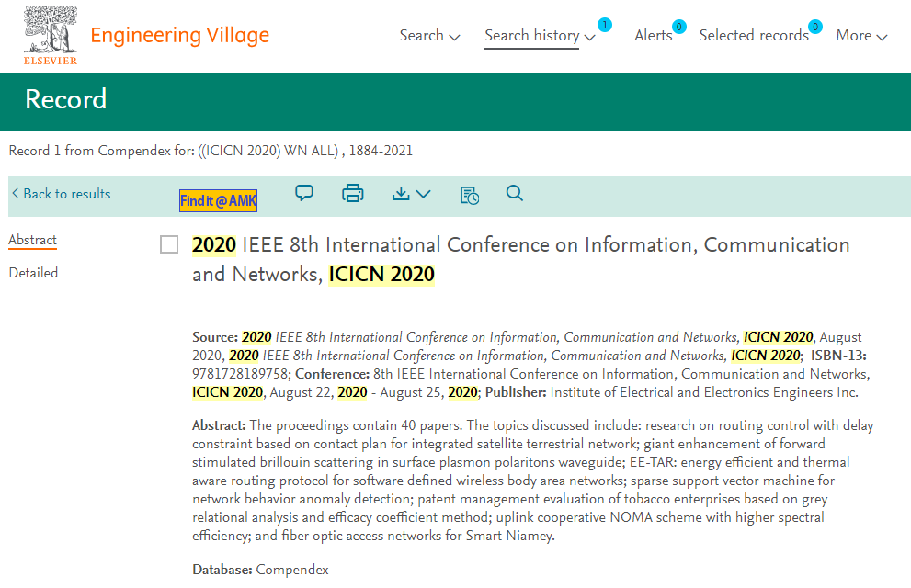
Task: Open the comment bubble icon in the toolbar
Action: click(304, 193)
